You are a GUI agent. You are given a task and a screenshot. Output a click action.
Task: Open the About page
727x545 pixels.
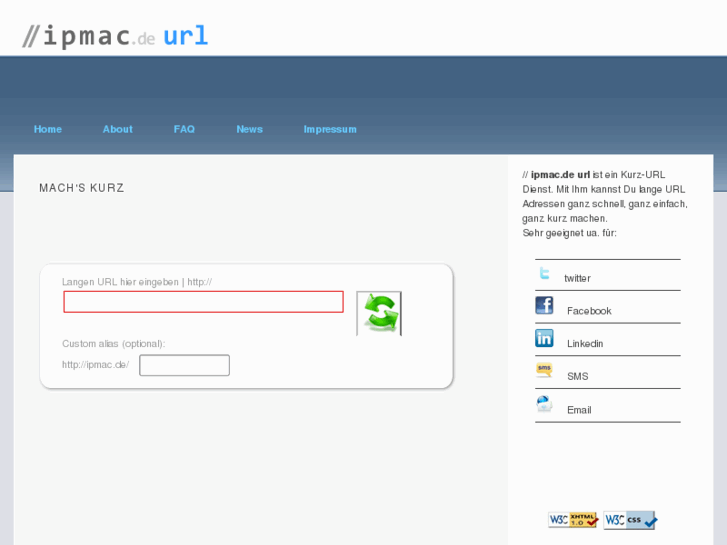(118, 129)
